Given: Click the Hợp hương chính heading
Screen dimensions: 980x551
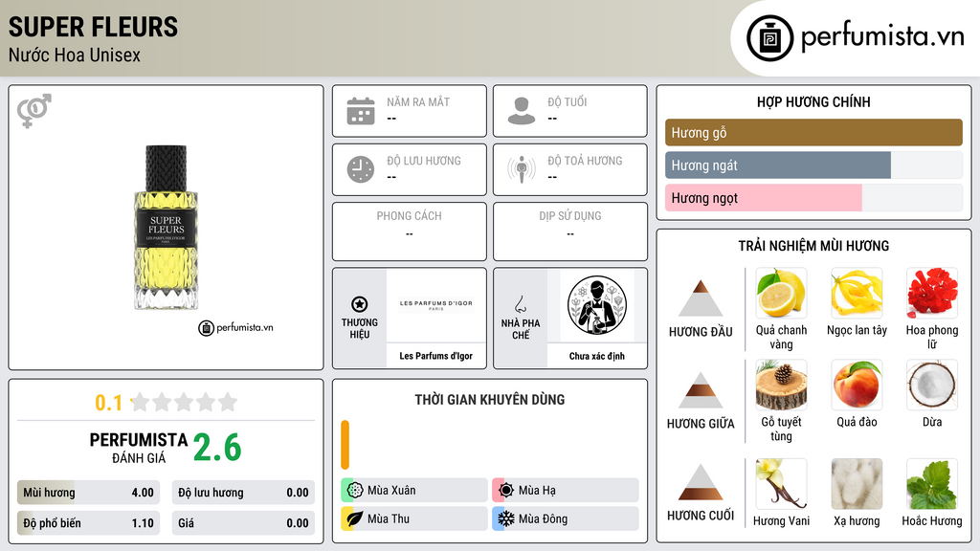Looking at the screenshot, I should (813, 101).
